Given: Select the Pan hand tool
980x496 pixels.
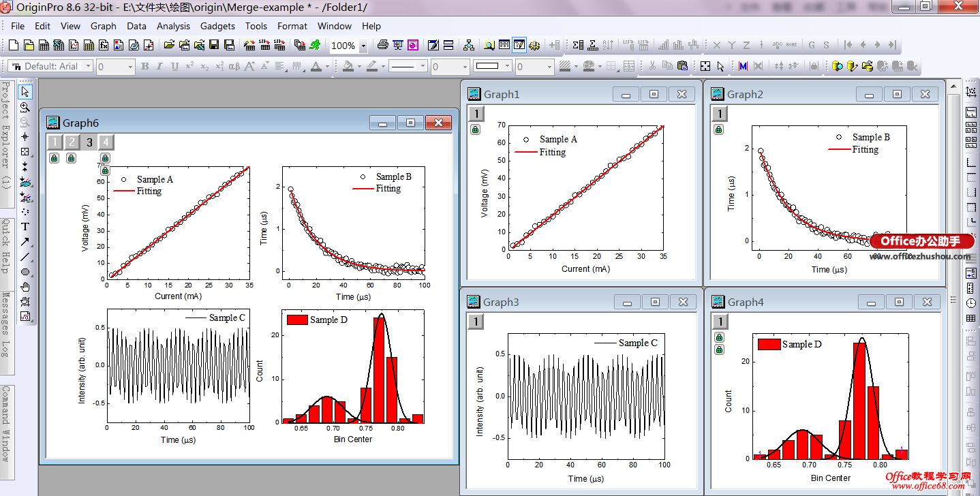Looking at the screenshot, I should (x=25, y=287).
